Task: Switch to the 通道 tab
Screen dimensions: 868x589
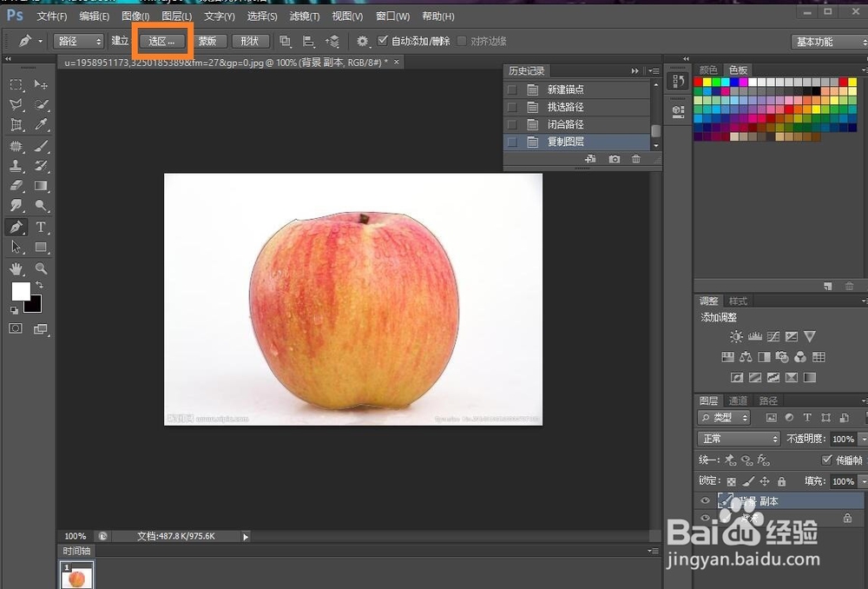Action: [738, 400]
